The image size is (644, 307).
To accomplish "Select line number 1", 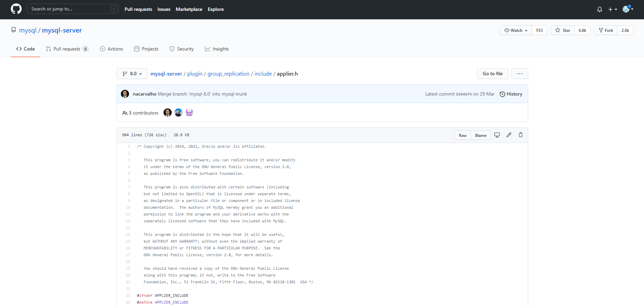I will click(x=129, y=146).
